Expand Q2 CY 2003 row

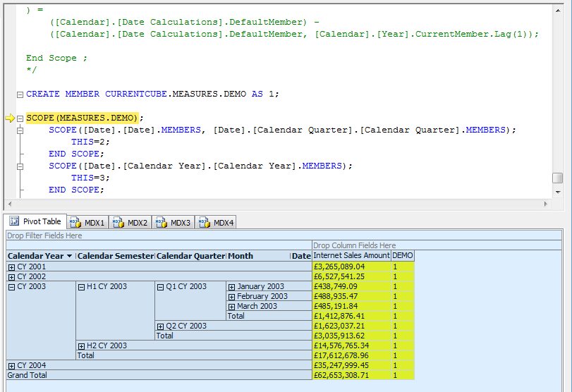(x=160, y=326)
